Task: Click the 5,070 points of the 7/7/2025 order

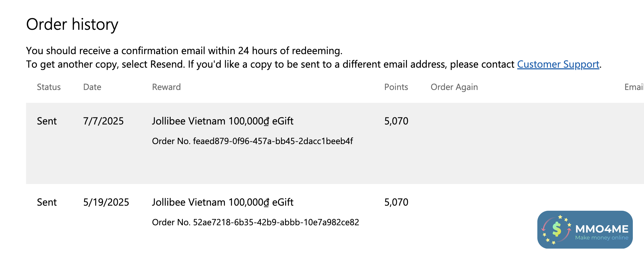Action: click(396, 121)
